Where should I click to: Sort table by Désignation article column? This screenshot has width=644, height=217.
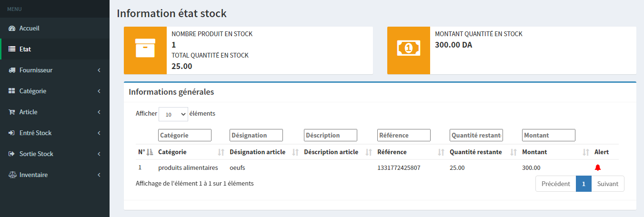pos(295,152)
